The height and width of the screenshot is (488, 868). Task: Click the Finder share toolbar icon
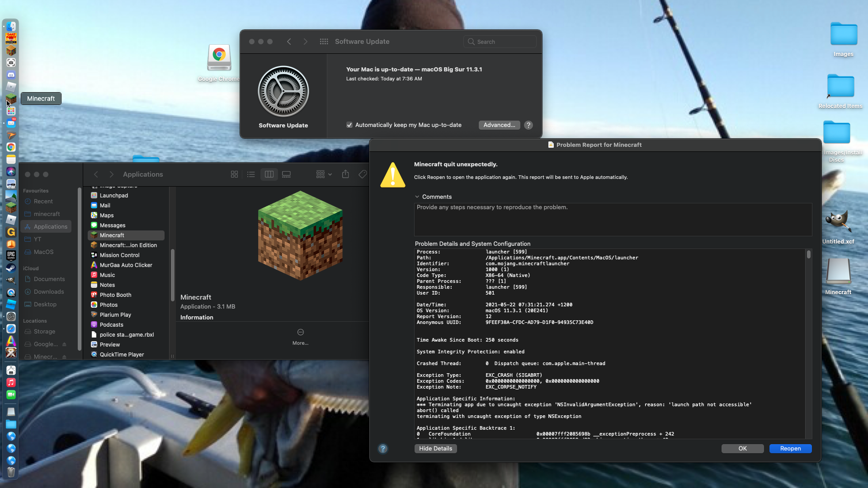345,174
